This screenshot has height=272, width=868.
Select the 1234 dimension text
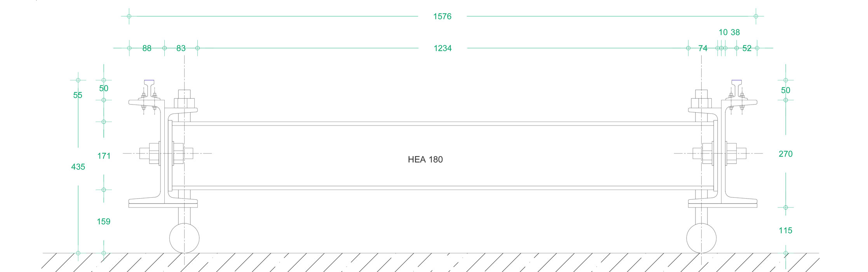(443, 48)
